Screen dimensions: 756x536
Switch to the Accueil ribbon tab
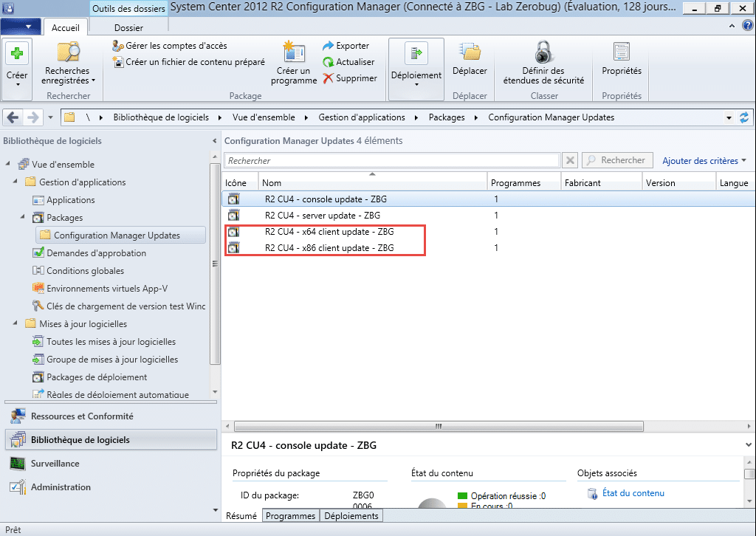click(x=66, y=27)
